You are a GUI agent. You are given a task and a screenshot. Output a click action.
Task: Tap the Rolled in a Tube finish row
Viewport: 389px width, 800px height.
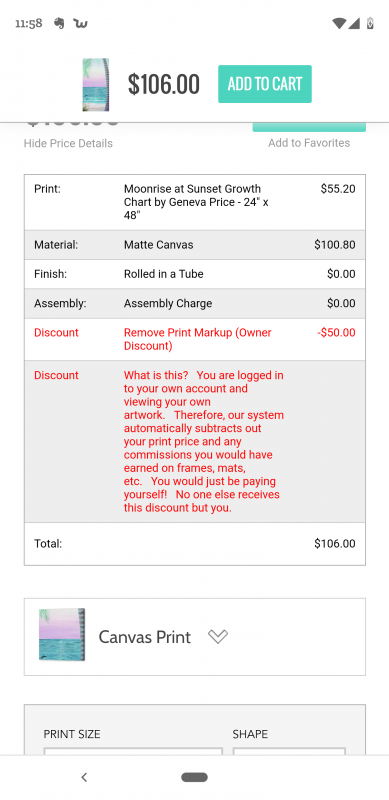tap(195, 274)
